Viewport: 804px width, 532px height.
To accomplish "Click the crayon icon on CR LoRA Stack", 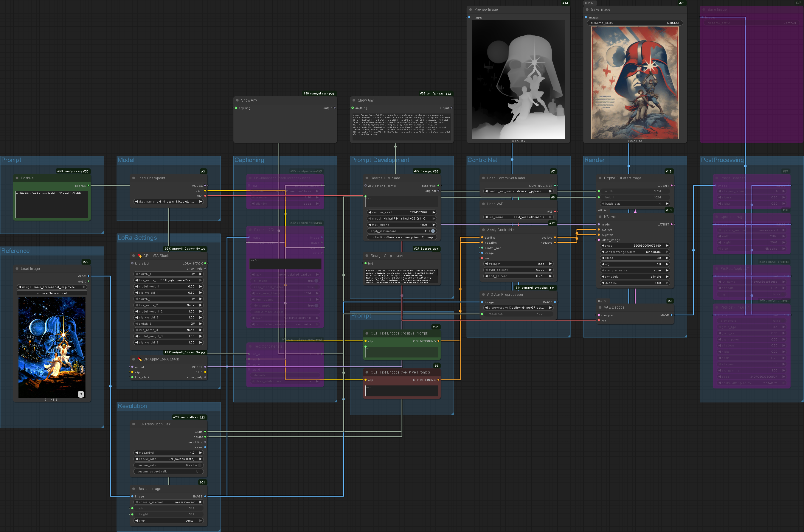I will (139, 256).
